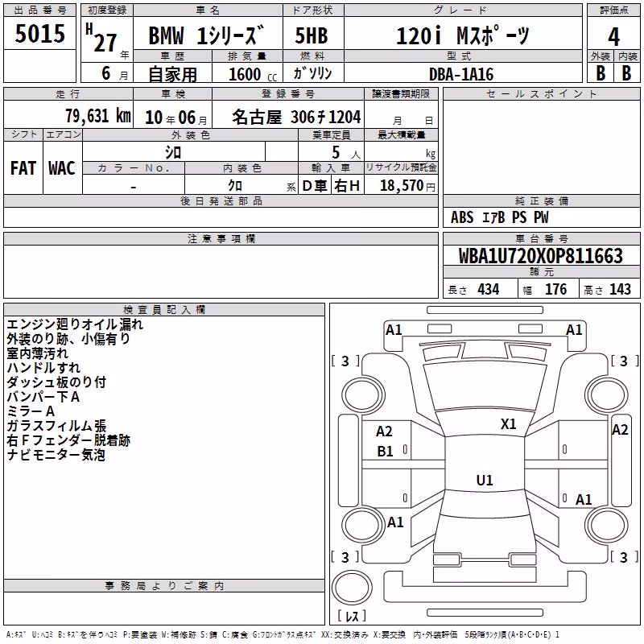644x644 pixels.
Task: Click the note 外装のり跡、小傷有り
Action: pos(68,339)
